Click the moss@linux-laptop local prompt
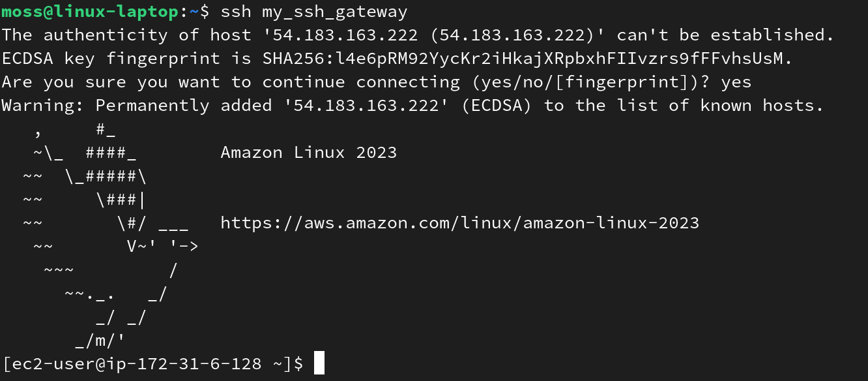This screenshot has height=381, width=868. click(89, 12)
